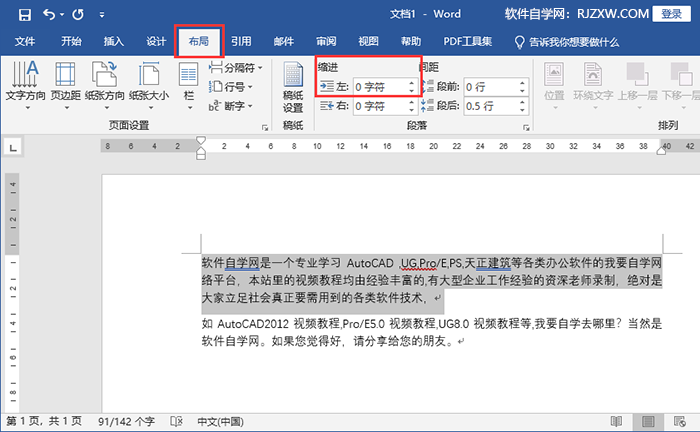Click the page count 第1页，共1页 status
700x432 pixels.
tap(44, 422)
